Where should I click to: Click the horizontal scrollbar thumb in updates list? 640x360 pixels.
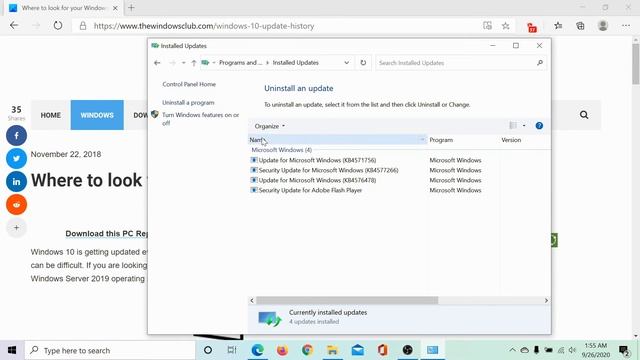pyautogui.click(x=347, y=300)
